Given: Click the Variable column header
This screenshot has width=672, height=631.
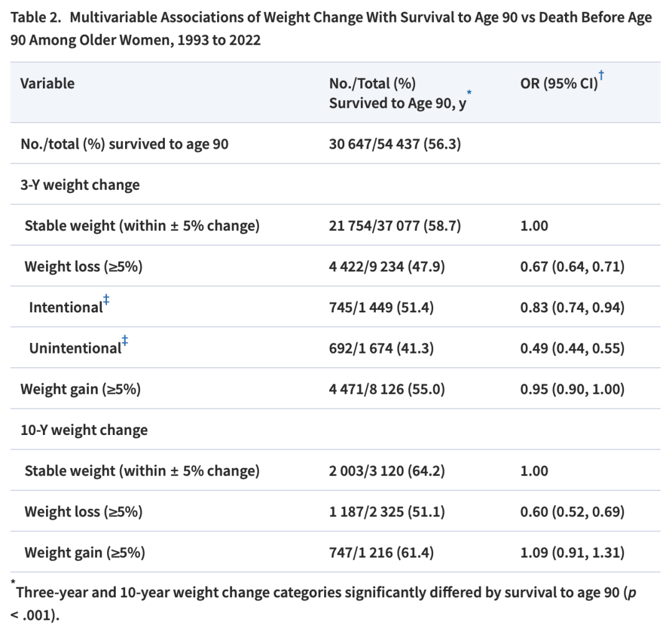Looking at the screenshot, I should [47, 83].
